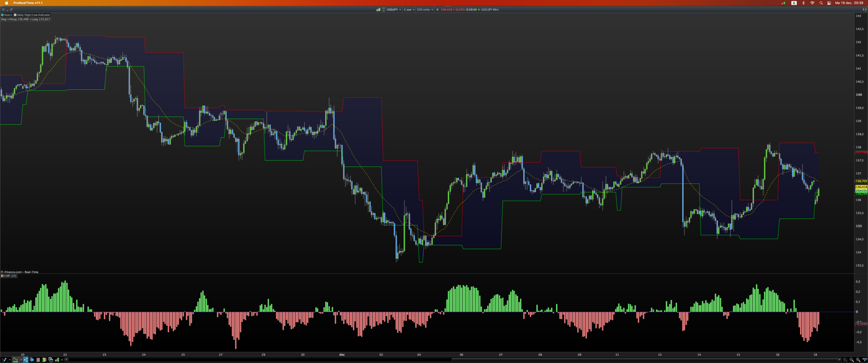The image size is (868, 363).
Task: Open the indicators and trading systems icon
Action: tap(16, 360)
